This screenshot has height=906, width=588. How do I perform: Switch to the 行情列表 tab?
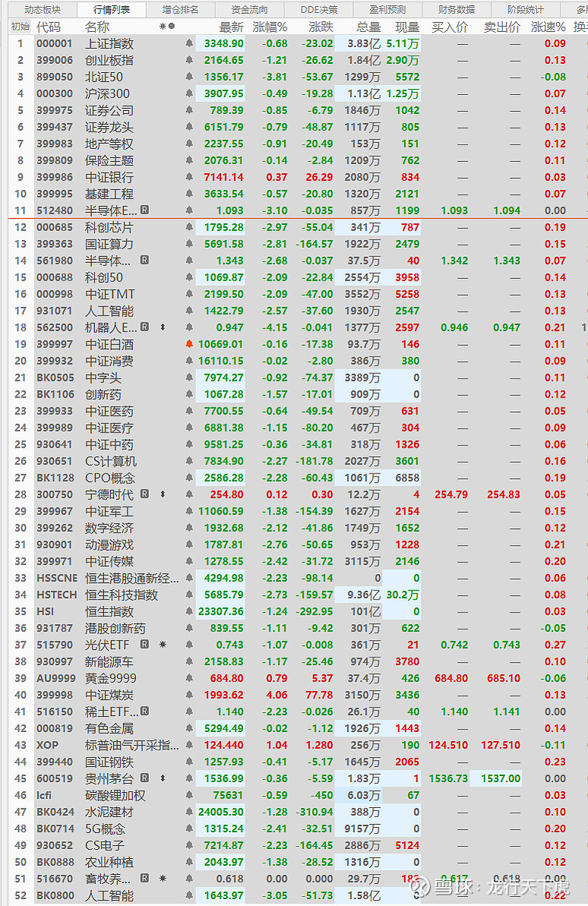click(112, 10)
